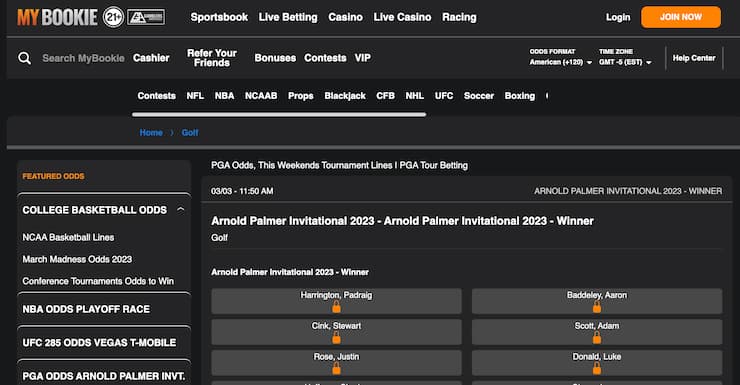Click the Search MyBookie field
The image size is (740, 385).
(x=83, y=58)
